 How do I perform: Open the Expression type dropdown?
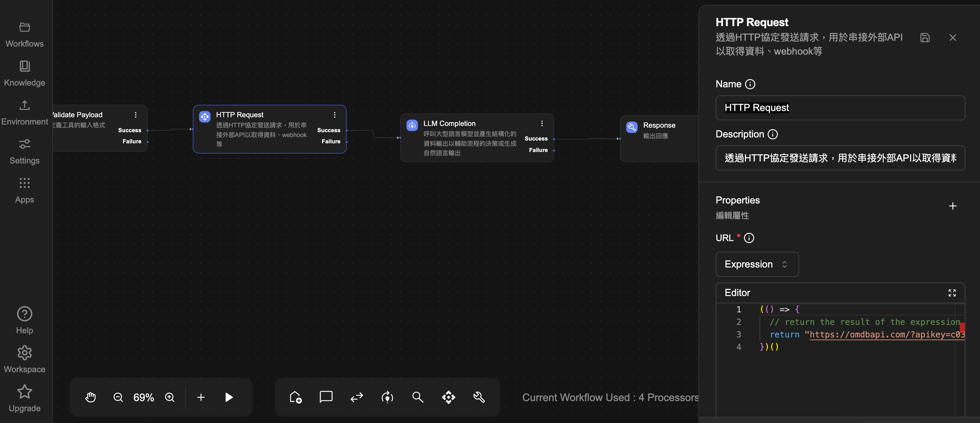(757, 264)
